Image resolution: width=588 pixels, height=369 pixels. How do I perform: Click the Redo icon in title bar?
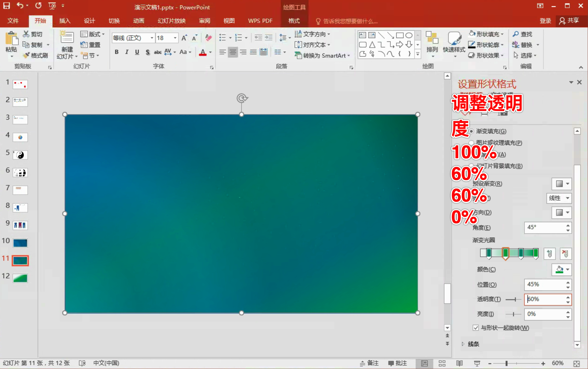pos(38,6)
